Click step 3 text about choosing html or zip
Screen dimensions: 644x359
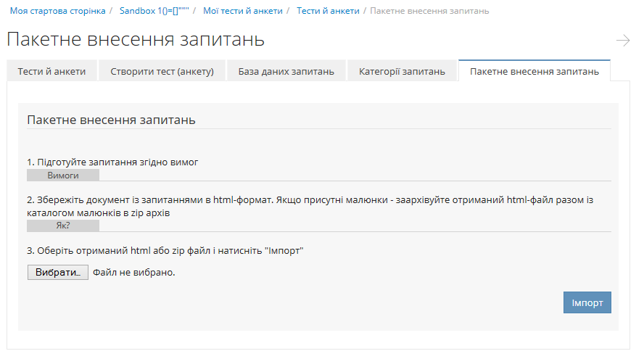(x=165, y=251)
